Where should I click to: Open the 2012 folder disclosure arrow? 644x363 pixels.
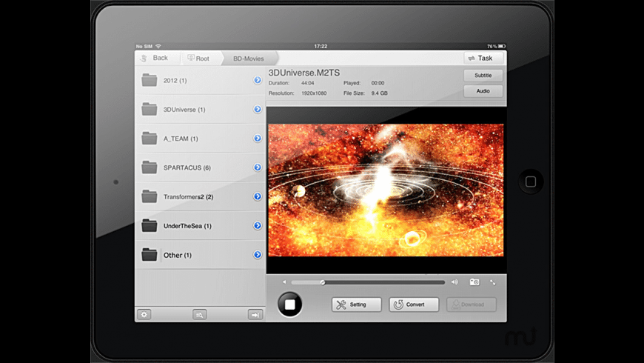(x=258, y=80)
